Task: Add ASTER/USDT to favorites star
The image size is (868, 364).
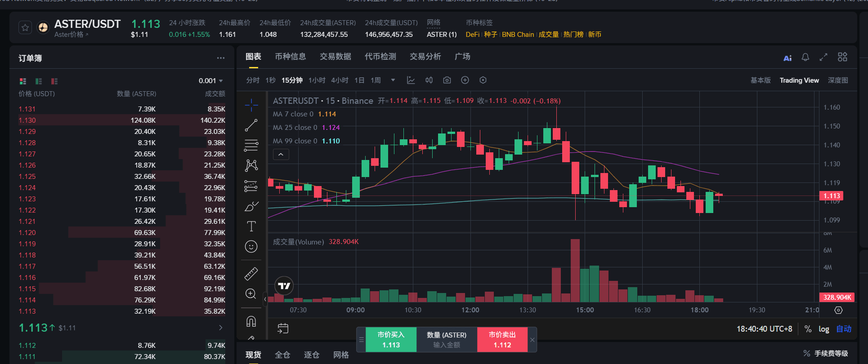Action: [25, 28]
